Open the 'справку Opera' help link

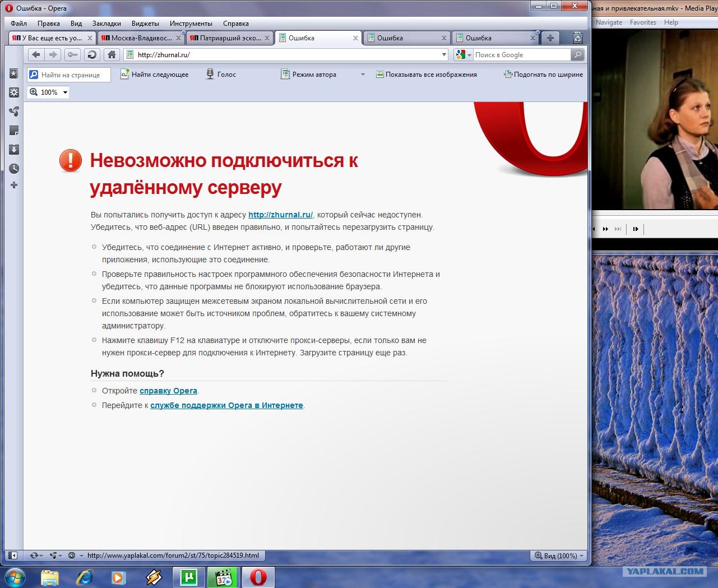[x=168, y=391]
